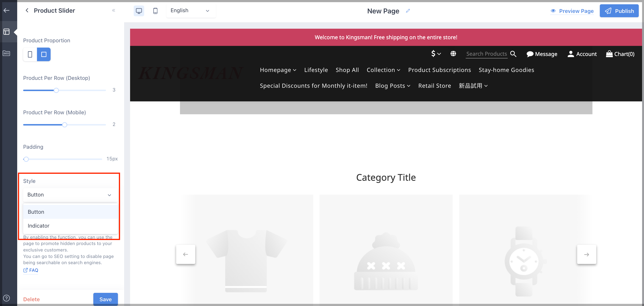
Task: Open the page layout sidebar icon
Action: pyautogui.click(x=6, y=32)
